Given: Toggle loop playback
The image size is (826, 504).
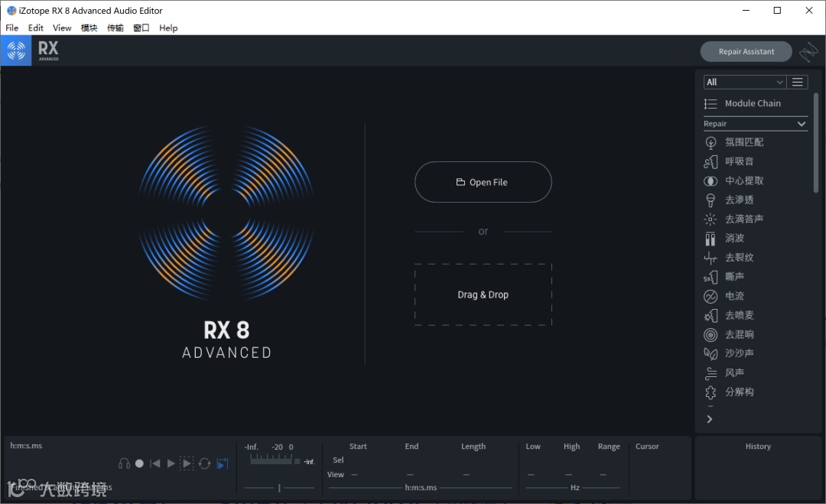Looking at the screenshot, I should coord(205,463).
